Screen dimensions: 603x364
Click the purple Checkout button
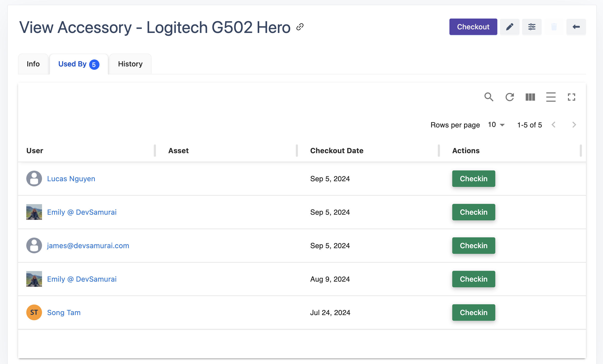coord(473,27)
